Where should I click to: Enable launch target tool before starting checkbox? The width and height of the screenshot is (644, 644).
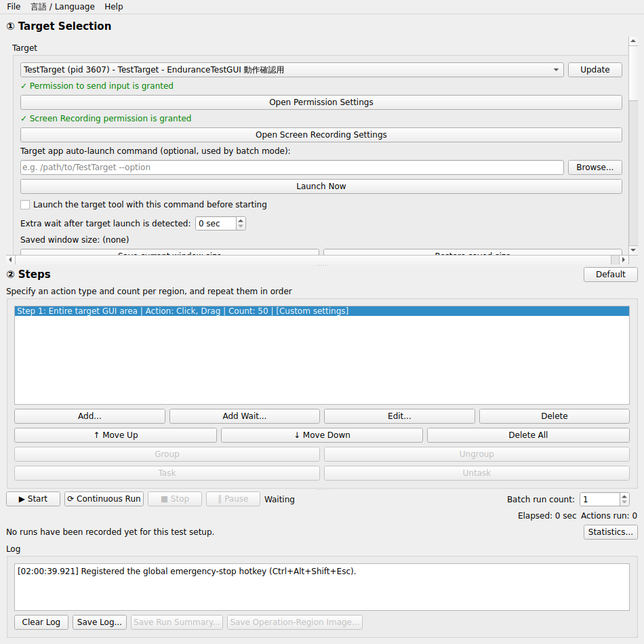click(25, 205)
